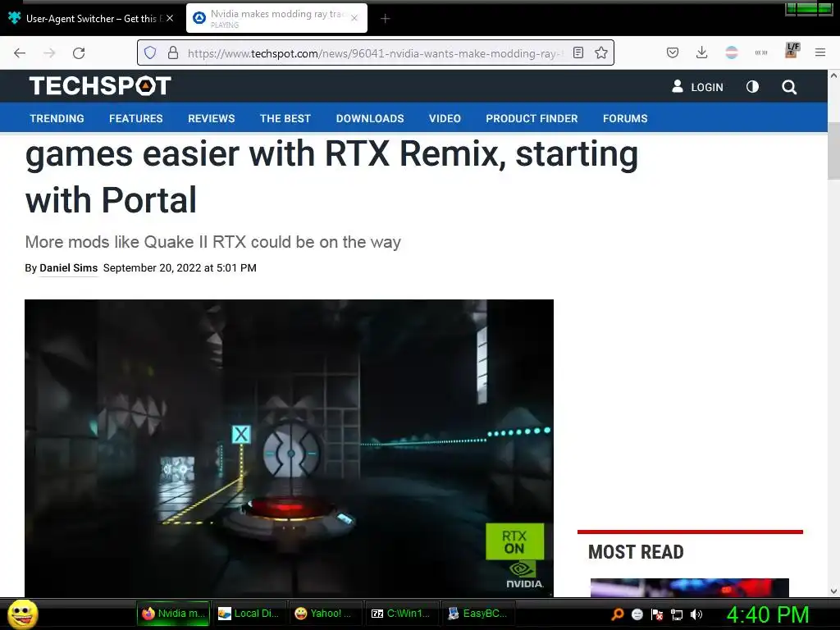Click the page vertical scrollbar thumb
The width and height of the screenshot is (840, 630).
833,151
